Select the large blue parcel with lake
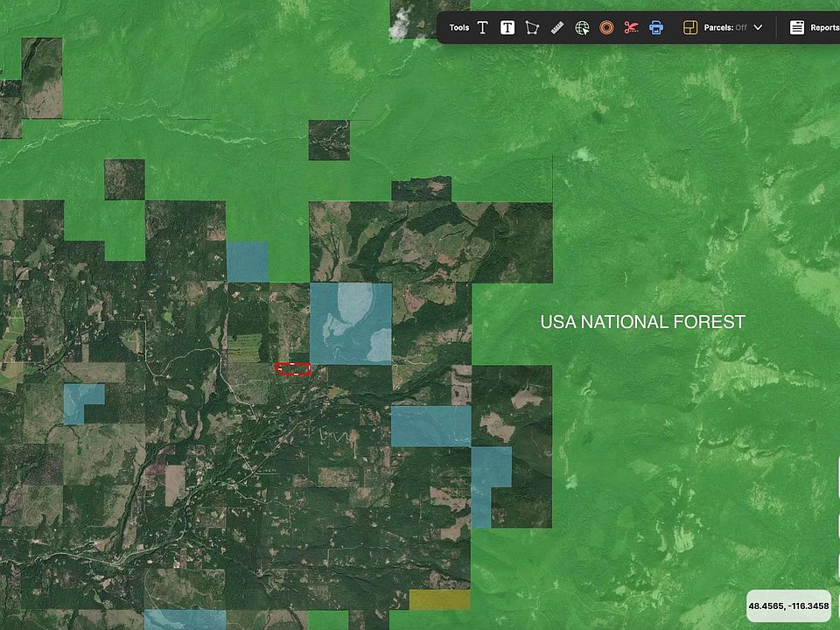Image resolution: width=840 pixels, height=630 pixels. 350,323
